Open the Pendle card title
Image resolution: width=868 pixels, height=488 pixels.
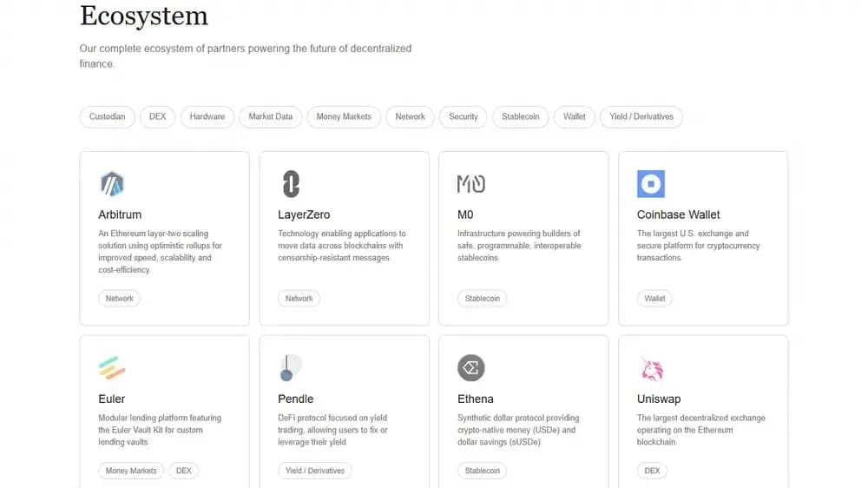pos(296,399)
